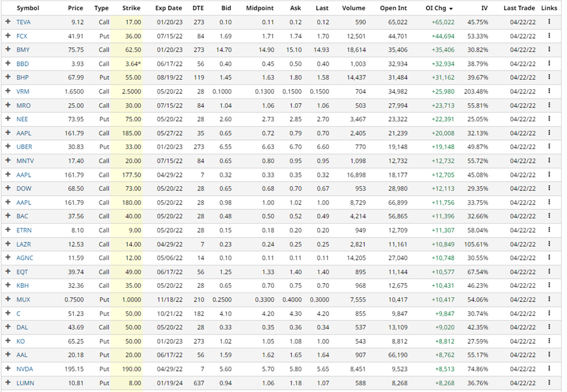This screenshot has height=392, width=567.
Task: Open the three-dot Links menu for MUX
Action: point(549,299)
